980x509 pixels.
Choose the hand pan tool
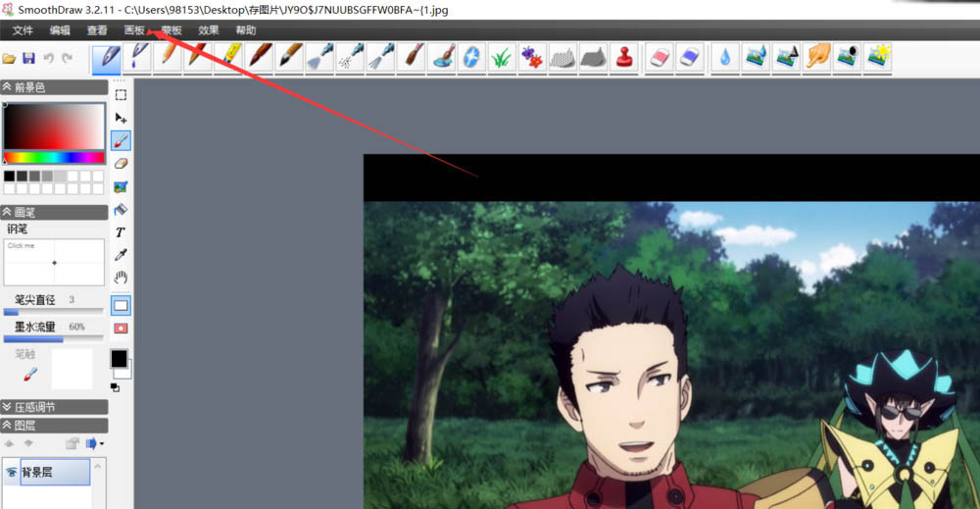pos(121,278)
